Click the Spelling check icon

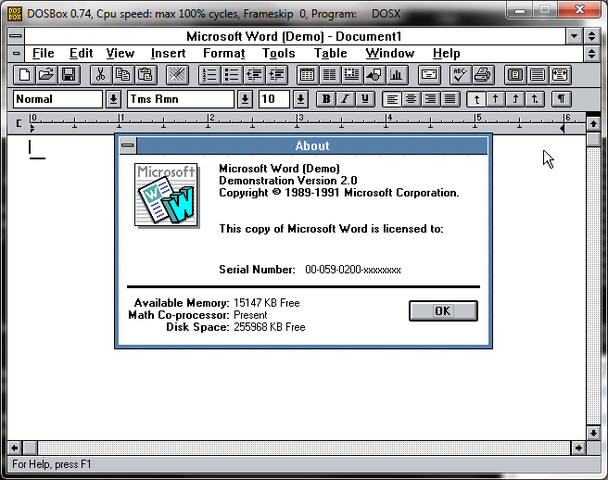(x=460, y=75)
